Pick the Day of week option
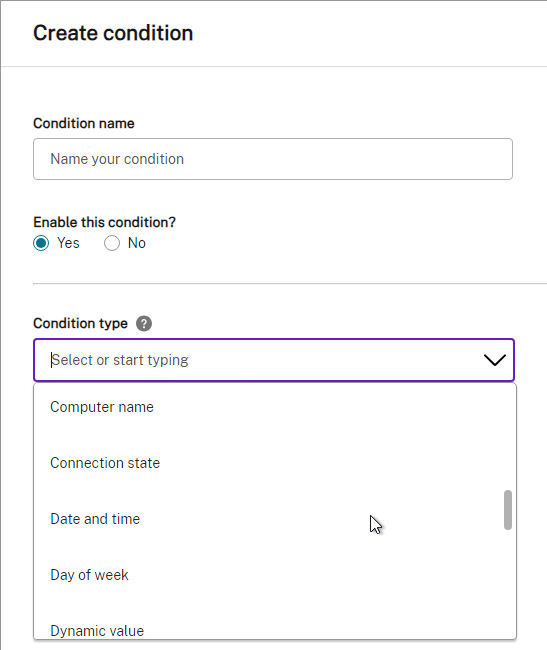Image resolution: width=547 pixels, height=650 pixels. click(x=275, y=575)
